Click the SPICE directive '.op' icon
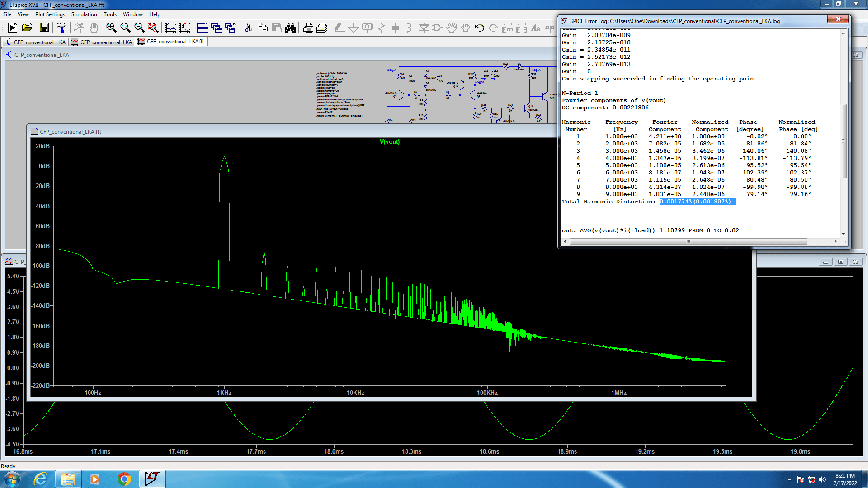 tap(550, 28)
